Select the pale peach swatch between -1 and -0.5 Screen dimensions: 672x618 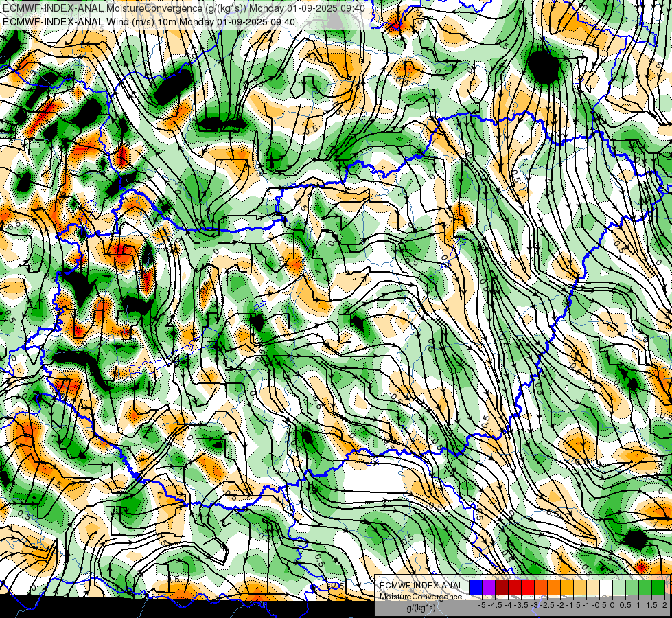click(593, 587)
